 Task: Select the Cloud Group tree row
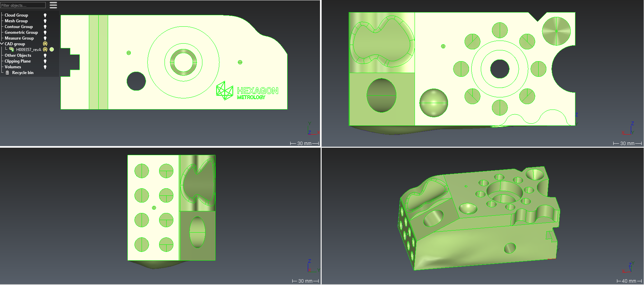pyautogui.click(x=16, y=15)
